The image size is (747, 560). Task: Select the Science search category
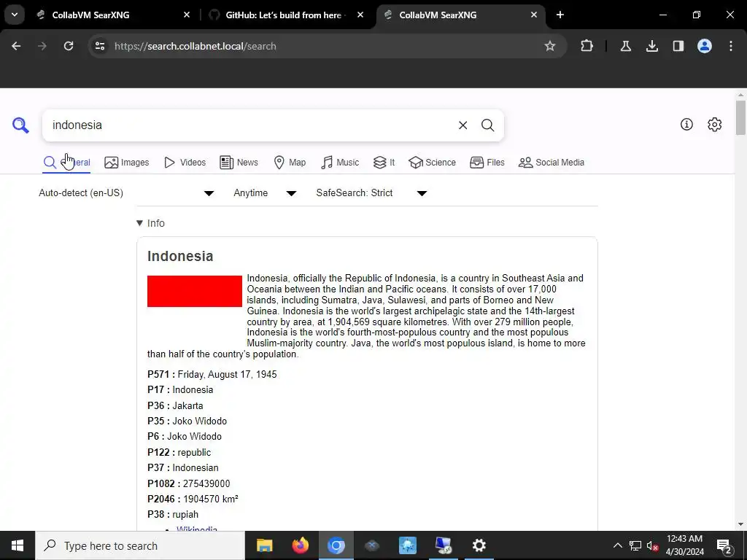[x=432, y=163]
